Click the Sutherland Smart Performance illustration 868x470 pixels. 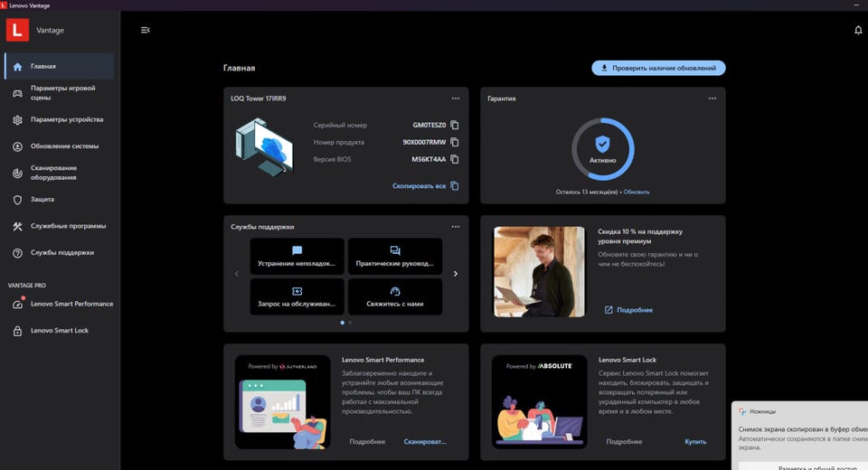[x=283, y=402]
